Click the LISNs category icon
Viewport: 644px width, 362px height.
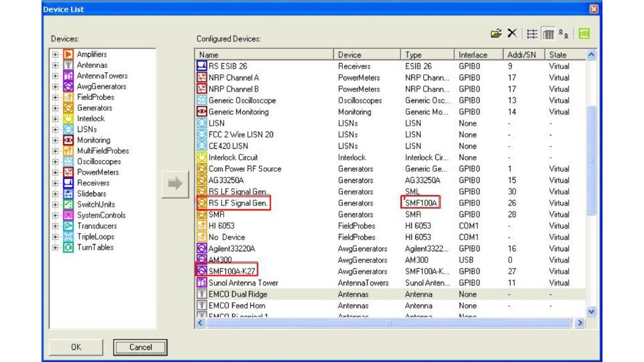pyautogui.click(x=68, y=129)
